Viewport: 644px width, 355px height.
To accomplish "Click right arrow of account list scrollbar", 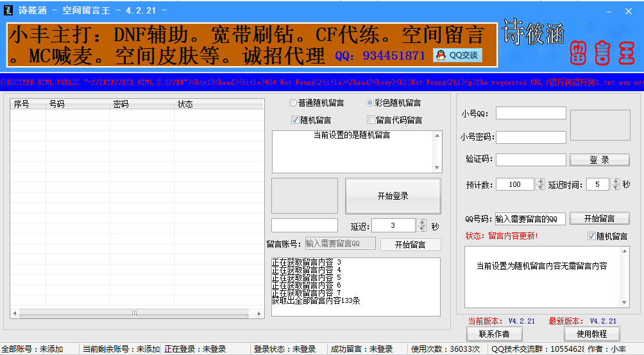I will coord(258,313).
